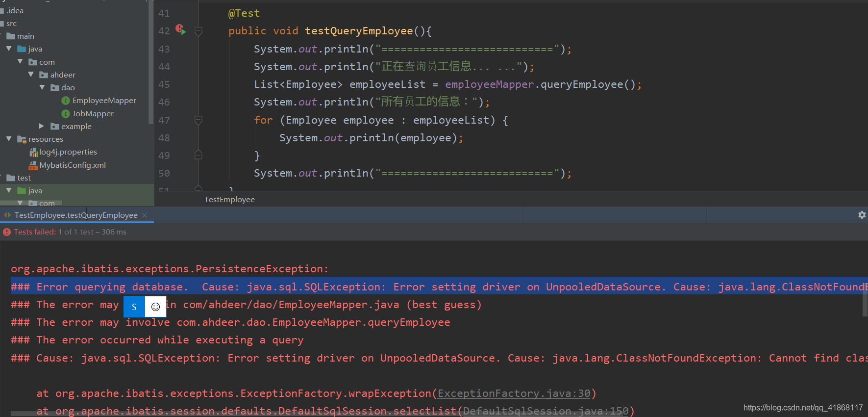This screenshot has height=417, width=868.
Task: Expand the example package node
Action: [x=42, y=126]
